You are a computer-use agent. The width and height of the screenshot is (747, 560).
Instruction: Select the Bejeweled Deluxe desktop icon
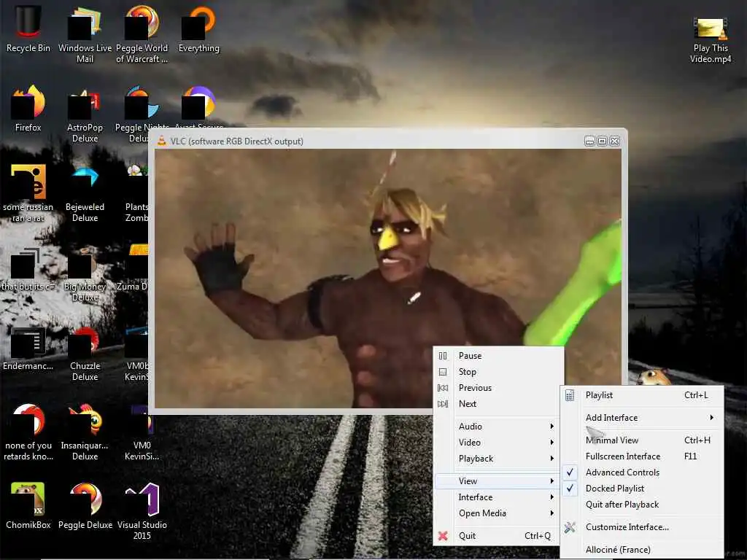[x=85, y=193]
